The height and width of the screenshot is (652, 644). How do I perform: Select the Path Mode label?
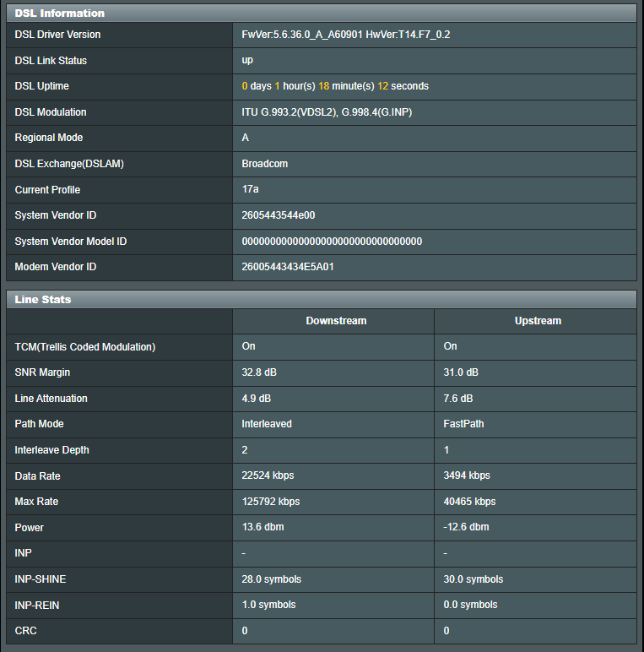[39, 424]
